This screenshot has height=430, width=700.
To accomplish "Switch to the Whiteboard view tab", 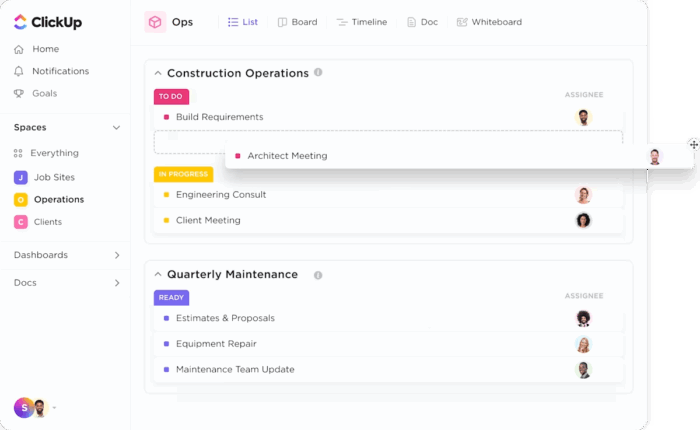I will (489, 22).
